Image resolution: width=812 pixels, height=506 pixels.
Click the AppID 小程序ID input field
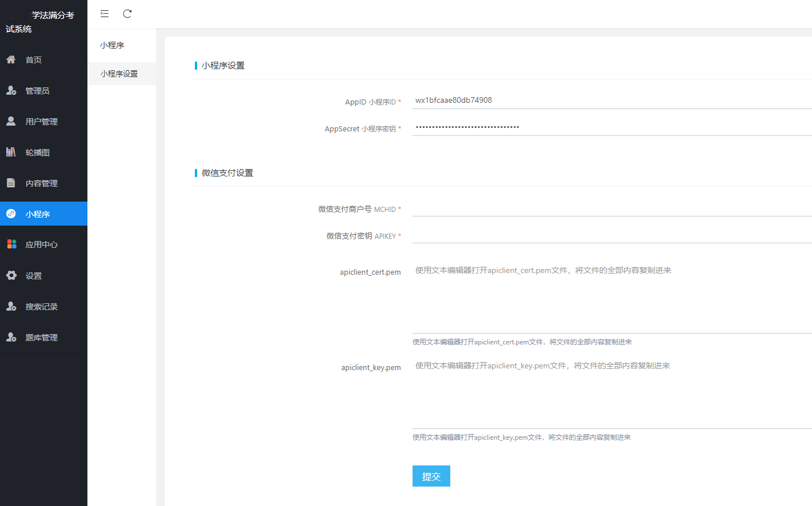pyautogui.click(x=612, y=100)
